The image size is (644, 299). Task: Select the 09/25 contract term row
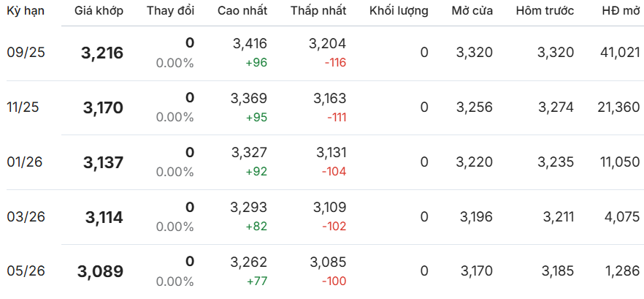coord(322,53)
